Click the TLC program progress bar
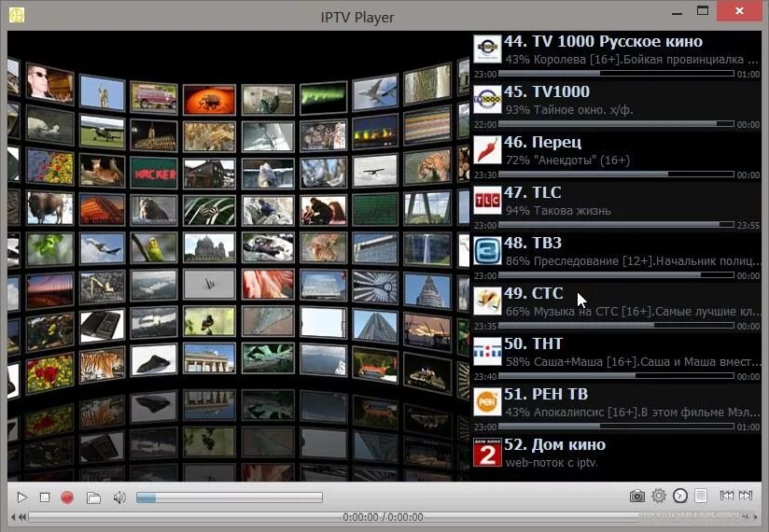 (x=616, y=225)
